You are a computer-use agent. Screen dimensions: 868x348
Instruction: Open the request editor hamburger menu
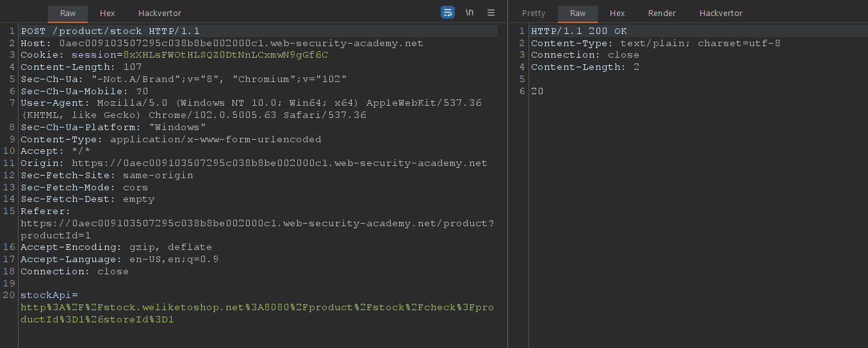click(491, 13)
